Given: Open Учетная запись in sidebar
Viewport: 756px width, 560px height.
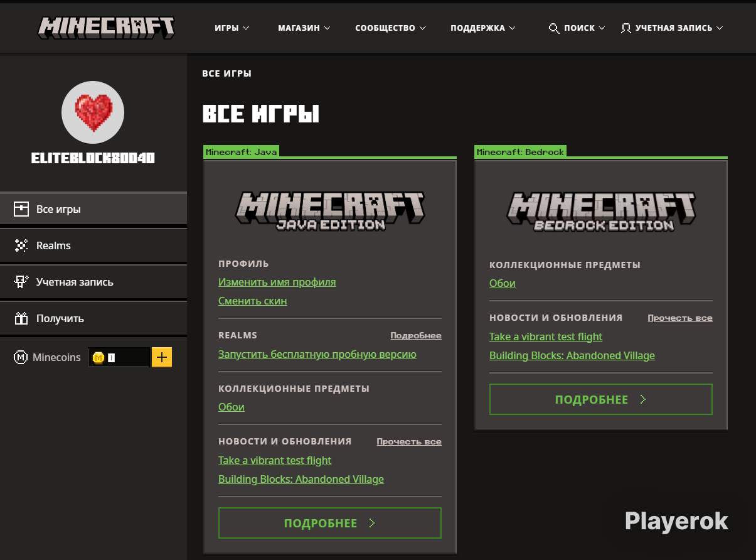Looking at the screenshot, I should coord(93,282).
